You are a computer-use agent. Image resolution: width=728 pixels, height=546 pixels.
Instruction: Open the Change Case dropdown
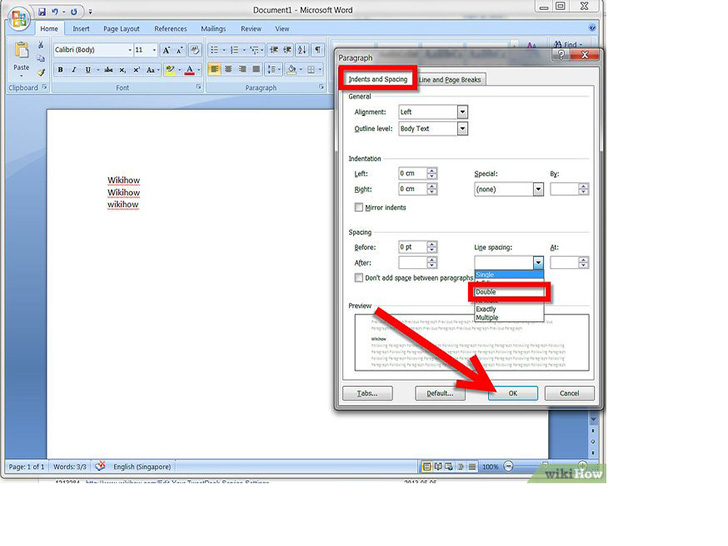(152, 70)
